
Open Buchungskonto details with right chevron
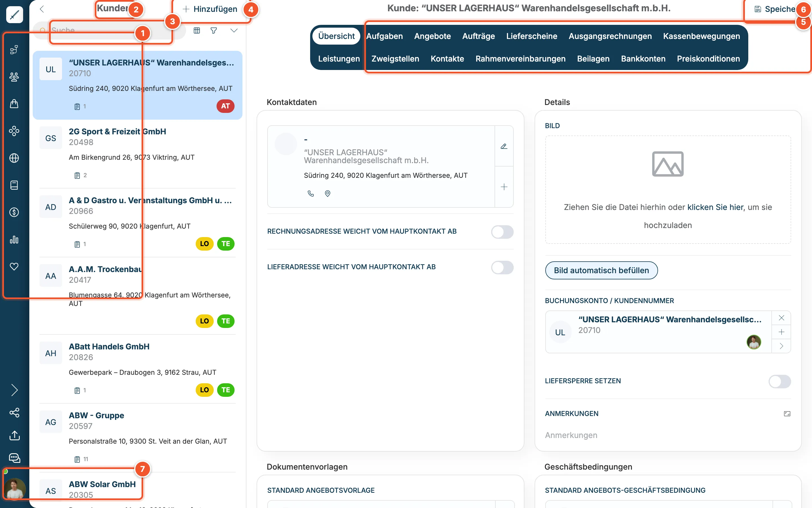[x=782, y=346]
